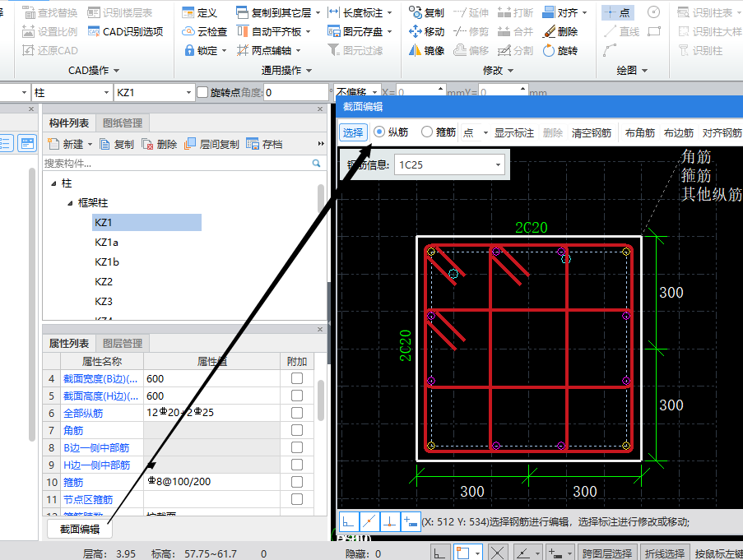Image resolution: width=743 pixels, height=560 pixels.
Task: Click the 选择 button in section editor
Action: pos(353,132)
